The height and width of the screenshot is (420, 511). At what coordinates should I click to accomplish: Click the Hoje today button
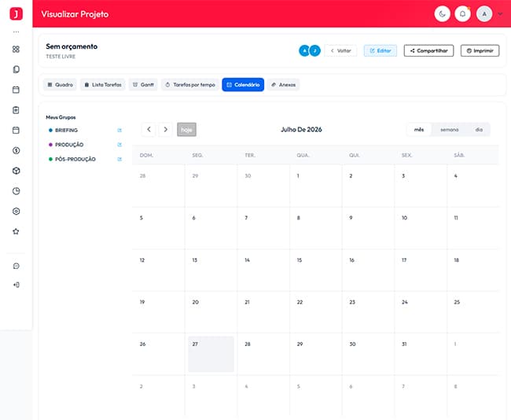pos(187,130)
